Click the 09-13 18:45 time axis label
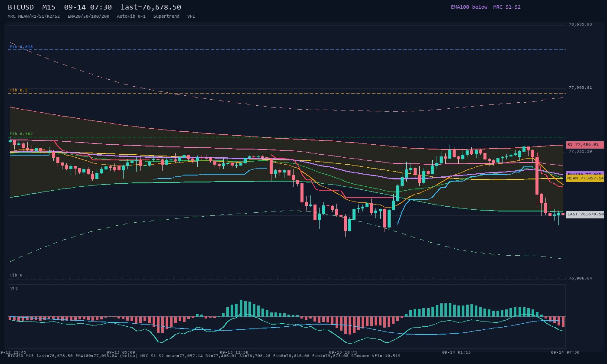The height and width of the screenshot is (364, 607). [343, 352]
